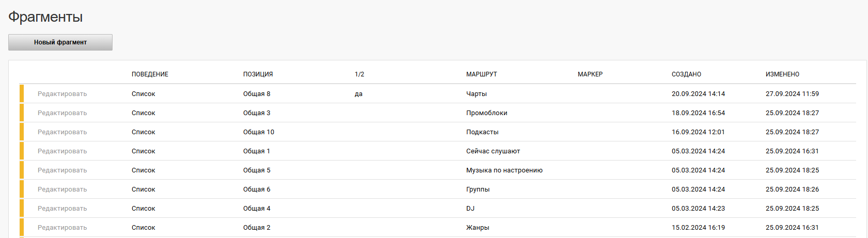Edit the Промоблоки fragment via Редактировать
Viewport: 868px width, 238px height.
(62, 113)
